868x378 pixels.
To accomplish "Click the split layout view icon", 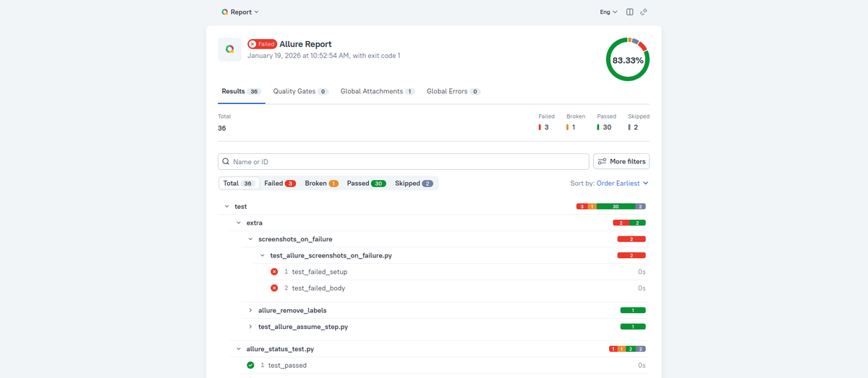I will pyautogui.click(x=629, y=12).
